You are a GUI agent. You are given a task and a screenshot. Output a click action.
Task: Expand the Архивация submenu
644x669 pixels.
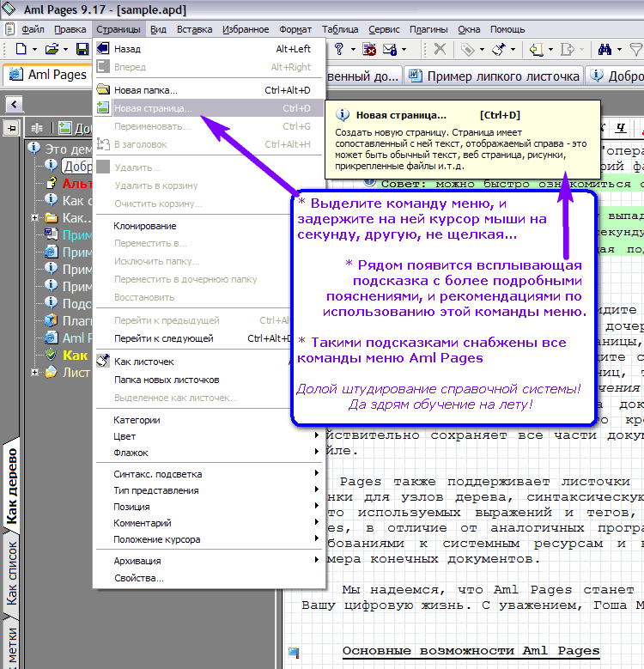pos(210,561)
